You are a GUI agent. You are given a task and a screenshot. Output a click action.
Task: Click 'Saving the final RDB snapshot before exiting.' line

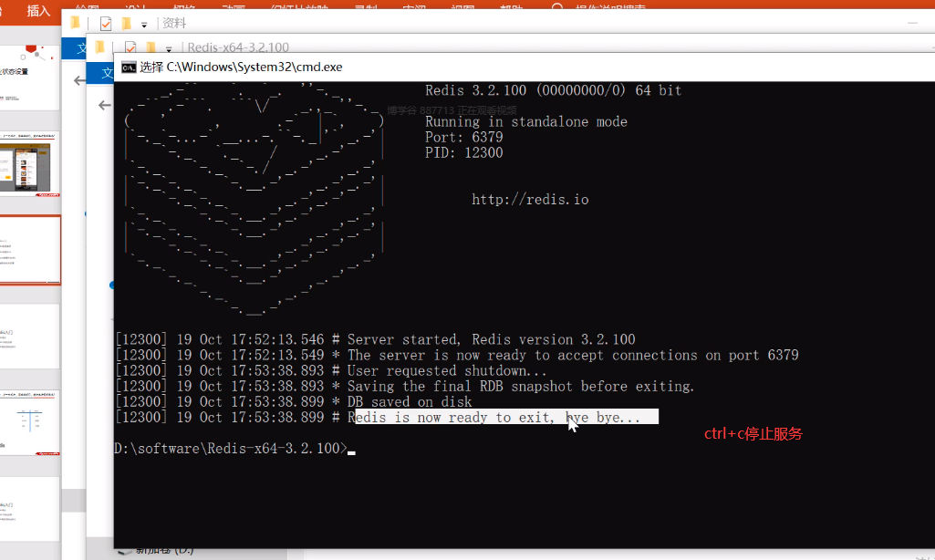521,387
